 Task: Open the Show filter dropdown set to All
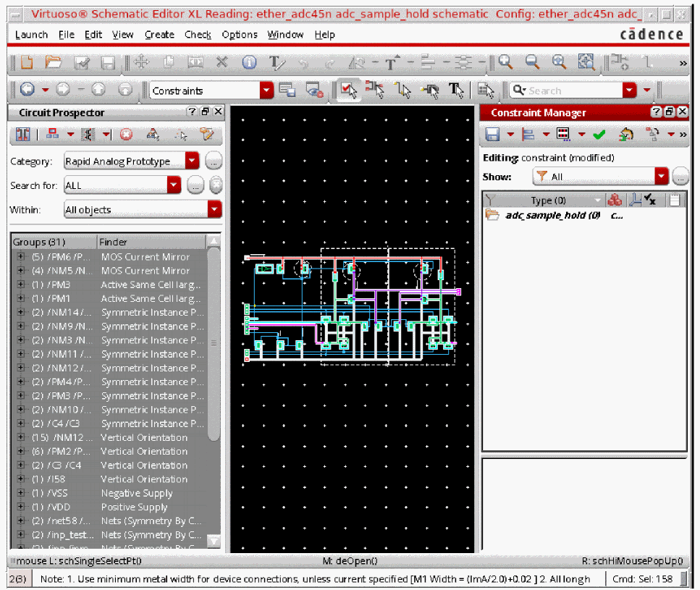click(661, 177)
